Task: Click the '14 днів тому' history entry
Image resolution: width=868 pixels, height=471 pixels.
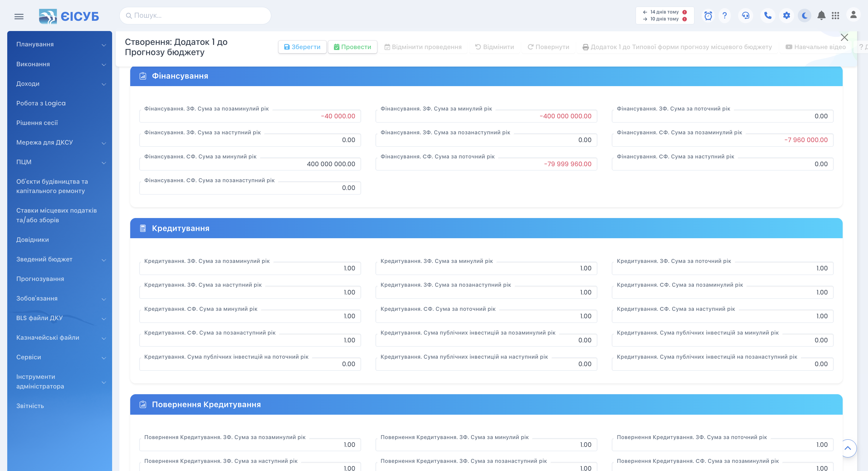Action: click(x=665, y=12)
